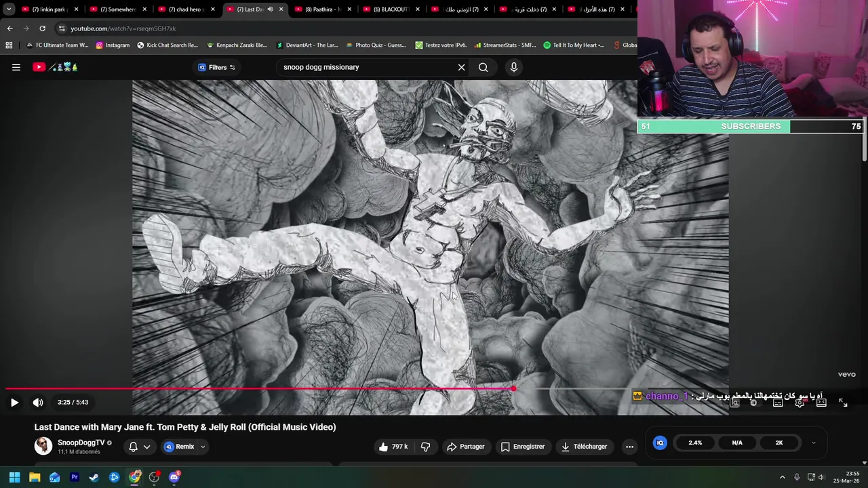Click the Remix button
868x488 pixels.
click(179, 447)
